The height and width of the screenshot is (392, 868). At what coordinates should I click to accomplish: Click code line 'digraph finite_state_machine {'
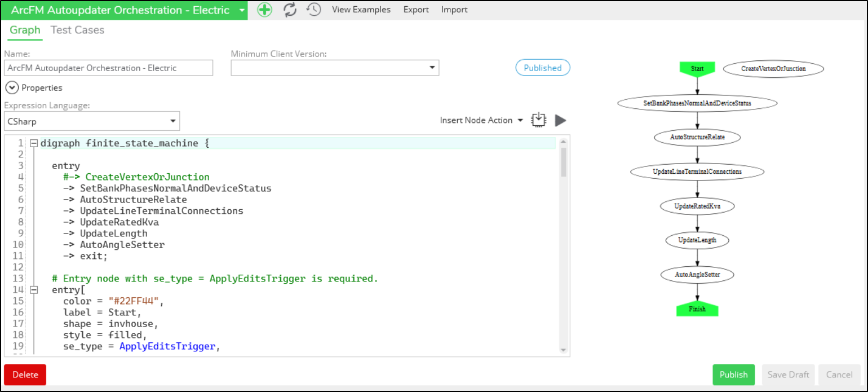(x=125, y=143)
